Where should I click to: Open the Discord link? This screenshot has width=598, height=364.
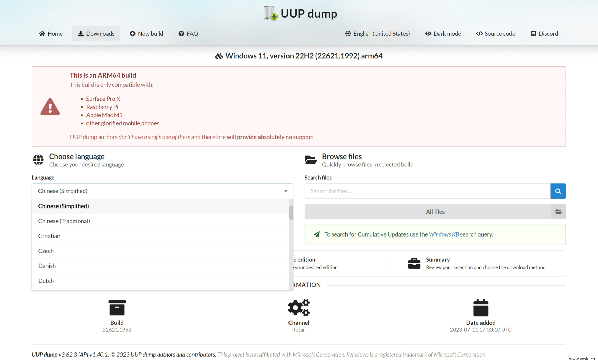tap(544, 34)
